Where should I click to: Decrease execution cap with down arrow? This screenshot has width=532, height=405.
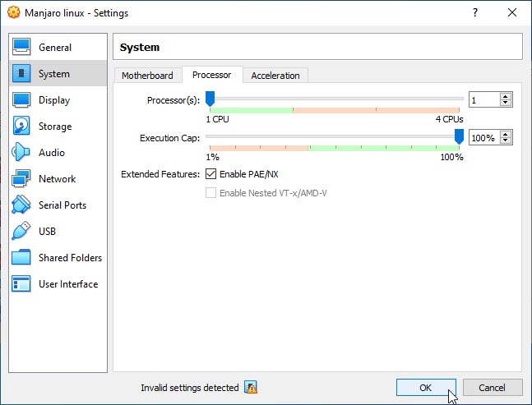pos(506,141)
